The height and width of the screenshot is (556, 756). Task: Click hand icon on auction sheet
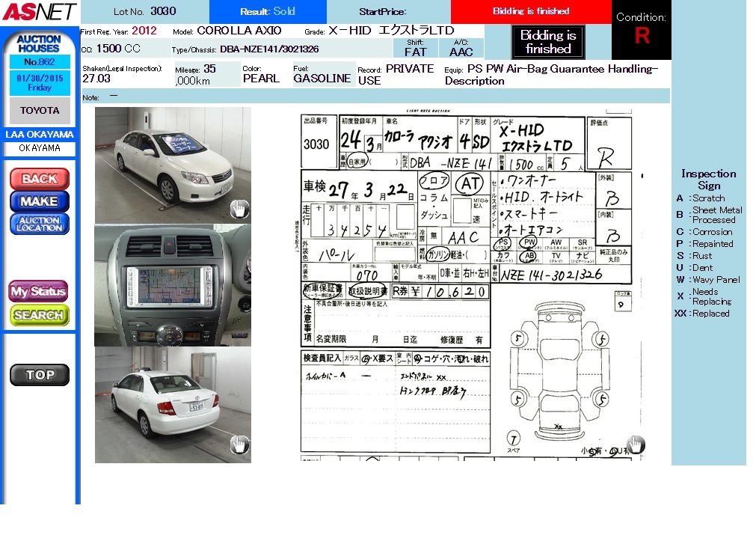(635, 445)
